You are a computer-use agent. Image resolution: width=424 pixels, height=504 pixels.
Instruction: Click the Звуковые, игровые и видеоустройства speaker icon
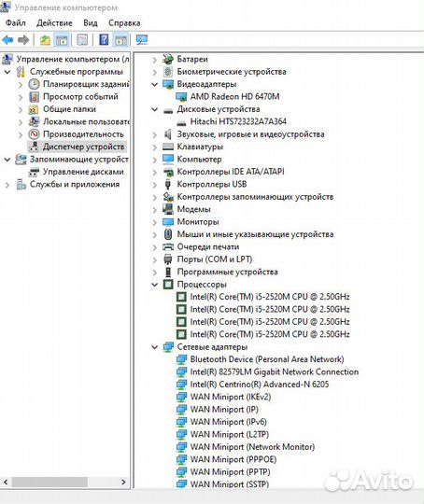[168, 134]
